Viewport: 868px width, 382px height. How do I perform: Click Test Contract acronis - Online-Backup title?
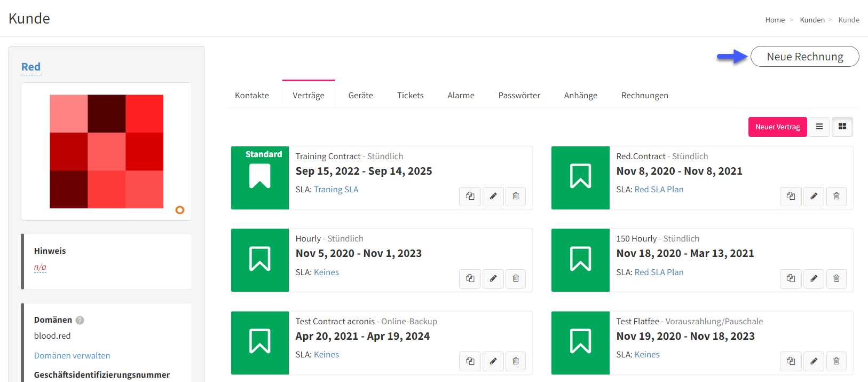pos(366,322)
